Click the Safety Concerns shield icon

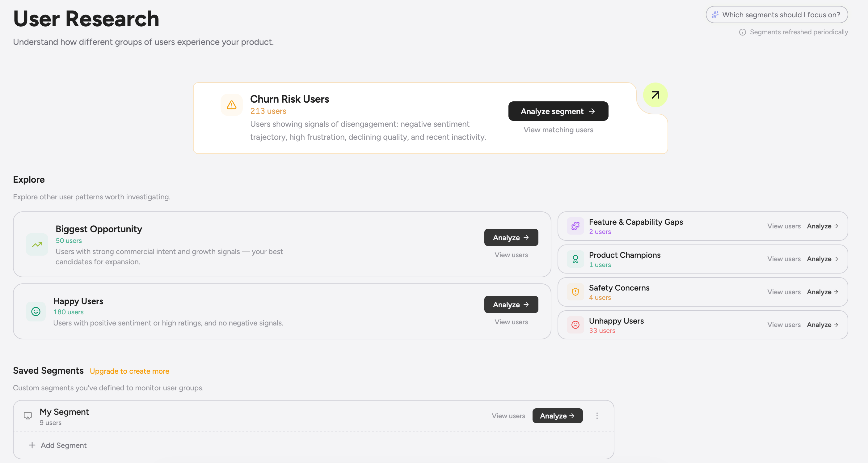(575, 292)
